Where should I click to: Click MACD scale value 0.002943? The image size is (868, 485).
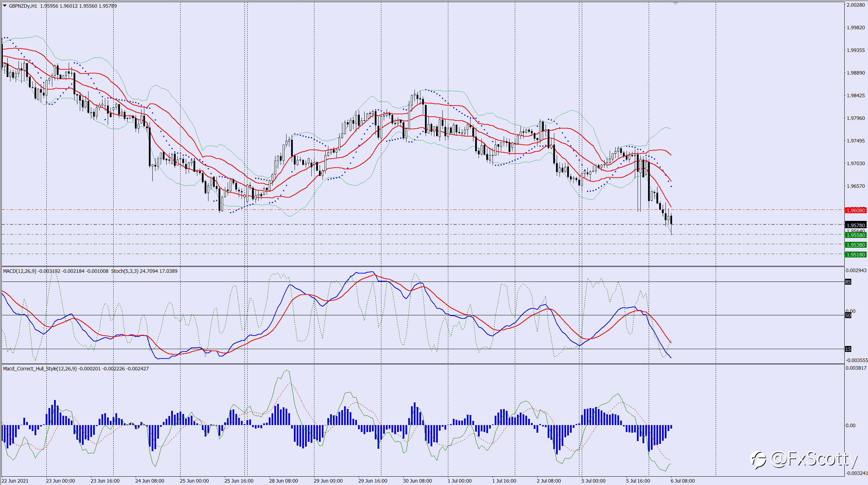coord(856,270)
